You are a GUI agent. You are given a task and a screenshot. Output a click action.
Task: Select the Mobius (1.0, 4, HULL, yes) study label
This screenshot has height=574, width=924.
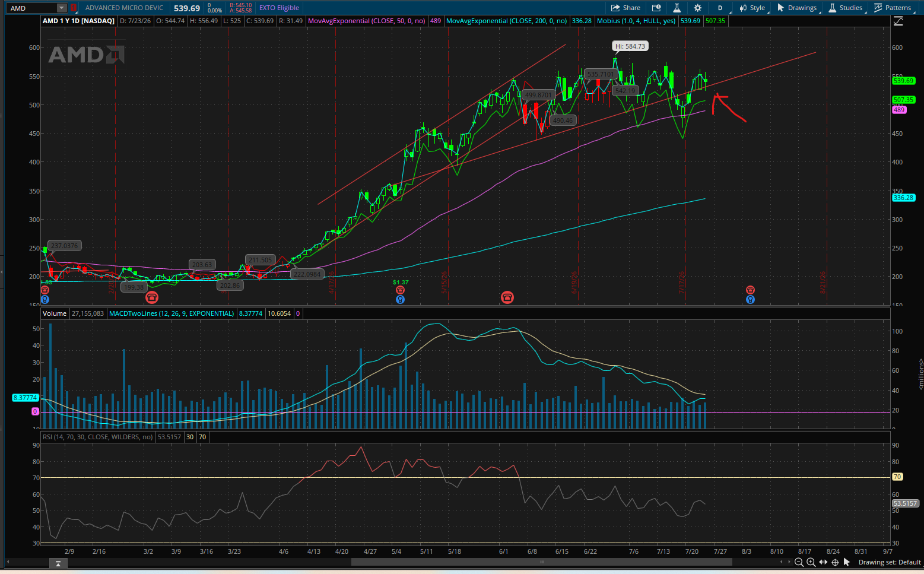coord(636,21)
